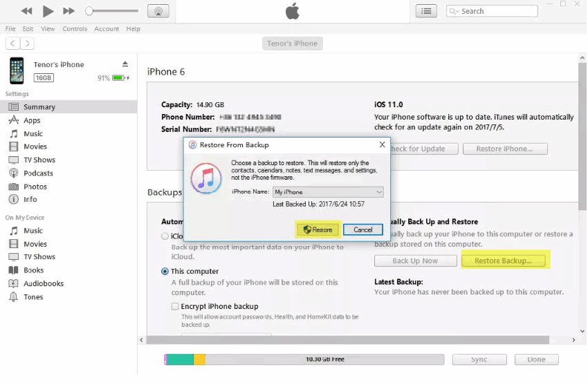Click the "Last Backed Up: 2017/6/24 10:57" text
588x385 pixels.
coord(318,204)
